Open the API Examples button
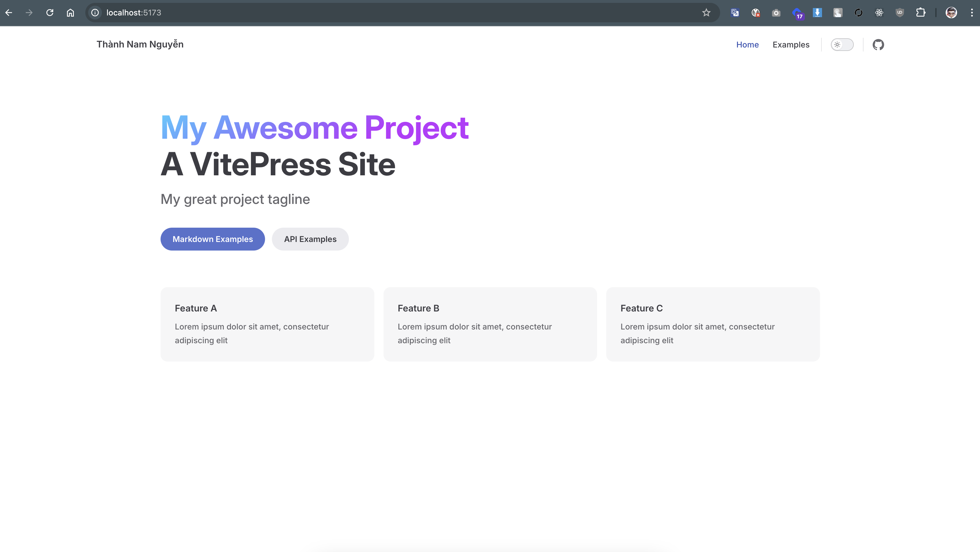The image size is (980, 552). tap(310, 239)
